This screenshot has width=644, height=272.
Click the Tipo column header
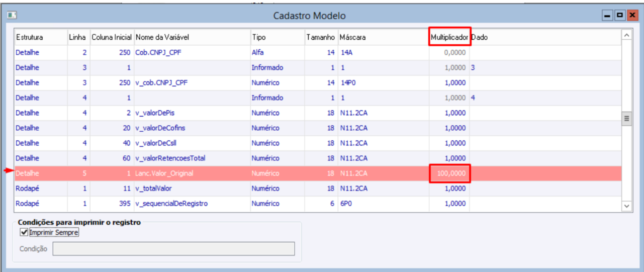pyautogui.click(x=278, y=38)
